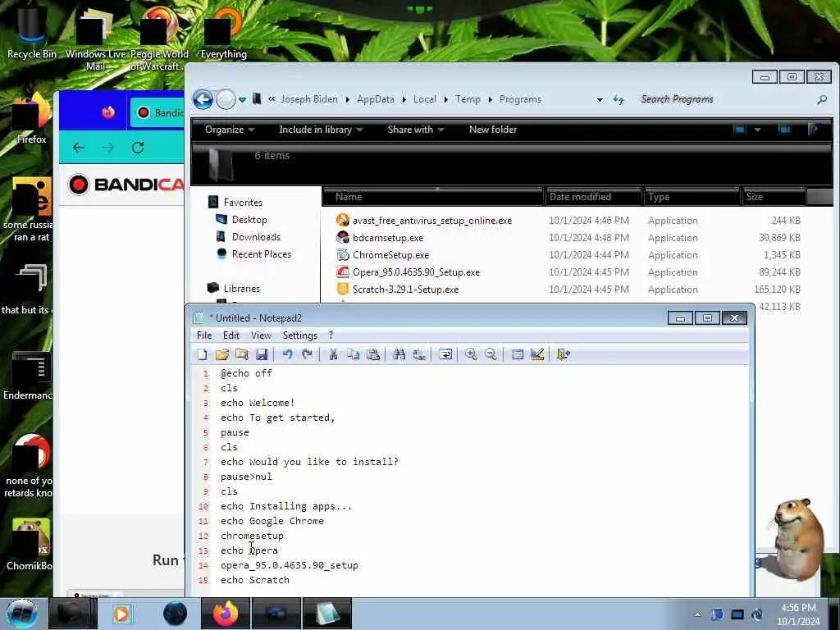Select Opera_95.0.4635.90_Setup.exe file
This screenshot has height=630, width=840.
416,272
